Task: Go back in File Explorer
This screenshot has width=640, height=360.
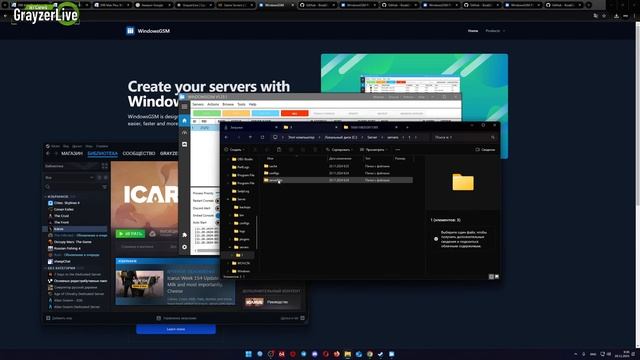Action: pyautogui.click(x=227, y=138)
